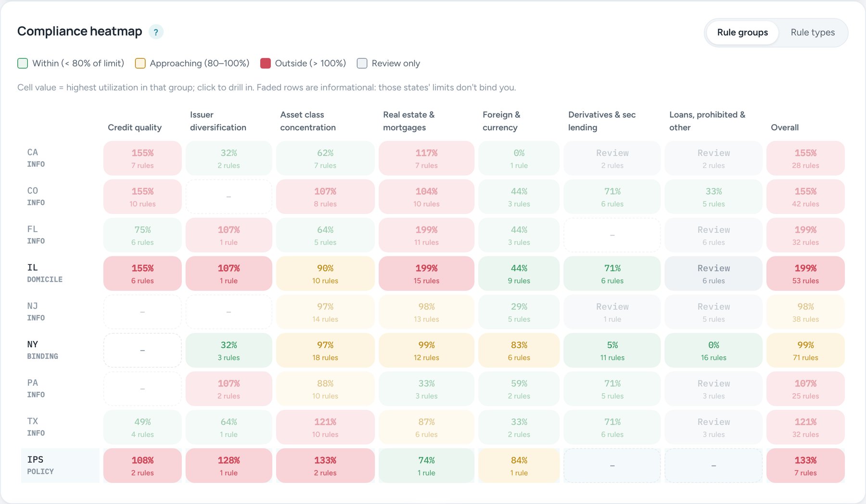Click the Credit quality column header

(x=135, y=127)
